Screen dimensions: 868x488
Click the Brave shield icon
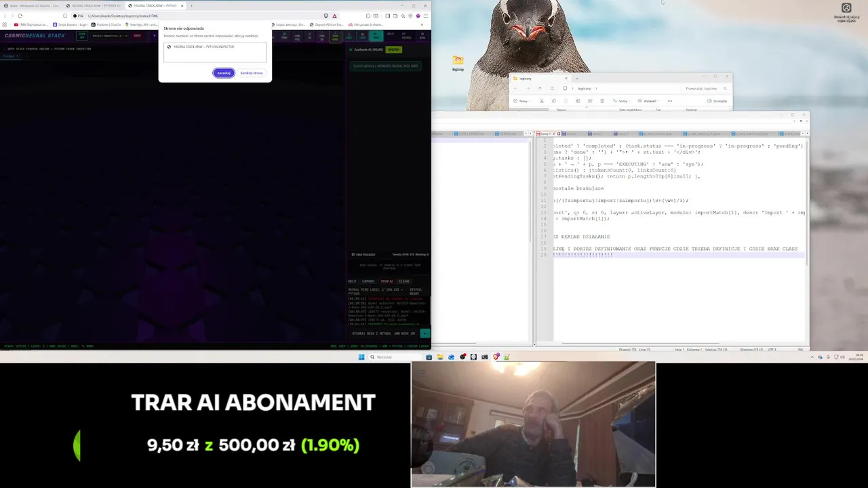[x=326, y=16]
